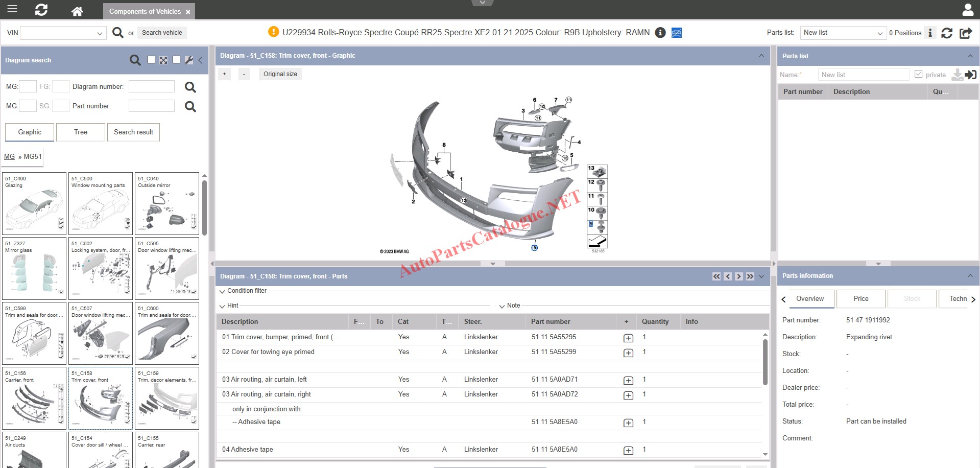Add Cover for towing eye primed to list
Image resolution: width=980 pixels, height=468 pixels.
(x=628, y=353)
